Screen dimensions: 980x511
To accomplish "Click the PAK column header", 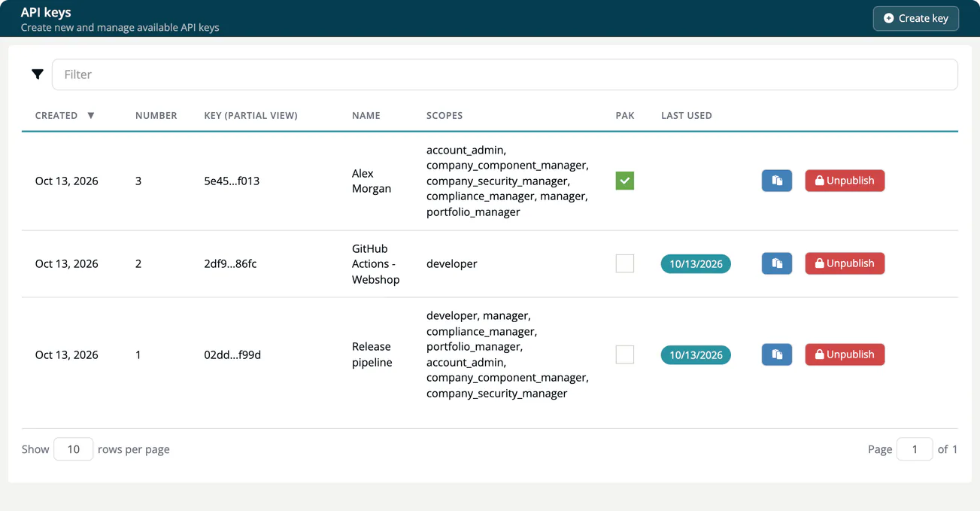I will pyautogui.click(x=625, y=115).
